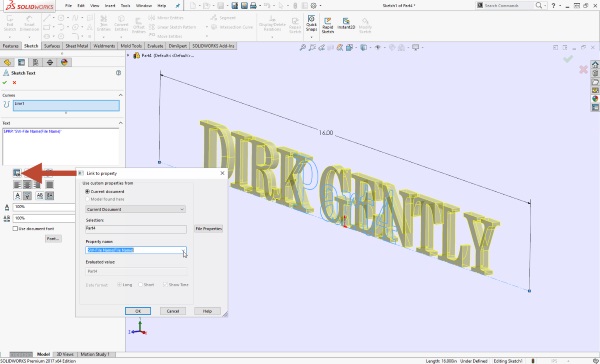Click the center-align text button
Image resolution: width=600 pixels, height=364 pixels.
pyautogui.click(x=27, y=185)
